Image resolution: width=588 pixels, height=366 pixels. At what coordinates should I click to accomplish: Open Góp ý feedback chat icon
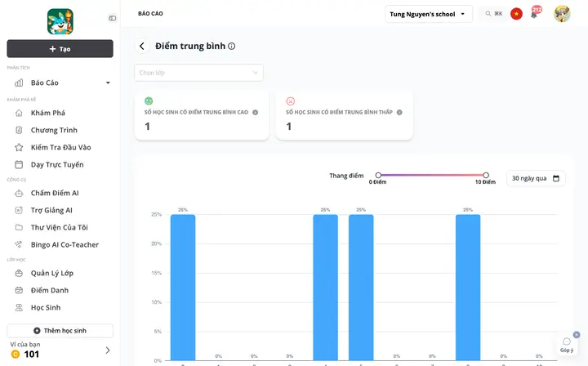567,341
